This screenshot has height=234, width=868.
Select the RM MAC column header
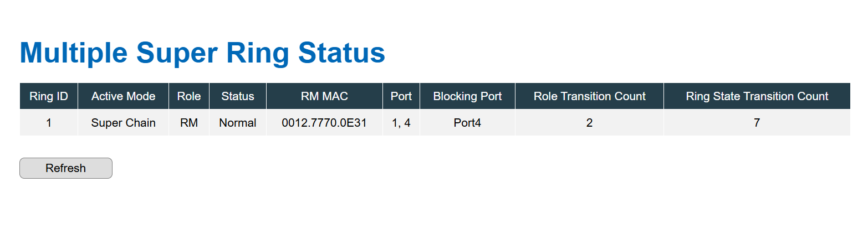coord(324,96)
